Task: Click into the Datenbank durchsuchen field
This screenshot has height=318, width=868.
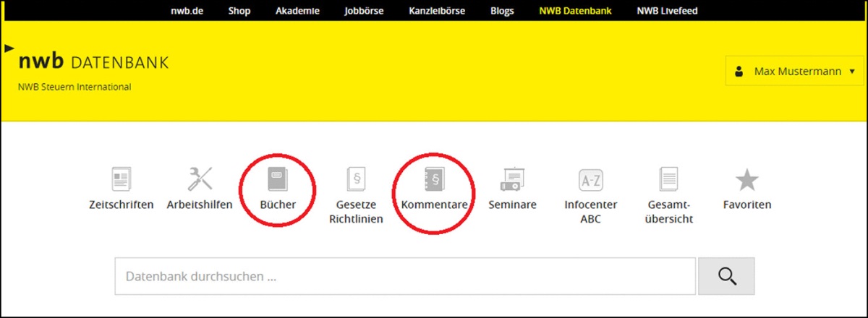Action: point(405,276)
